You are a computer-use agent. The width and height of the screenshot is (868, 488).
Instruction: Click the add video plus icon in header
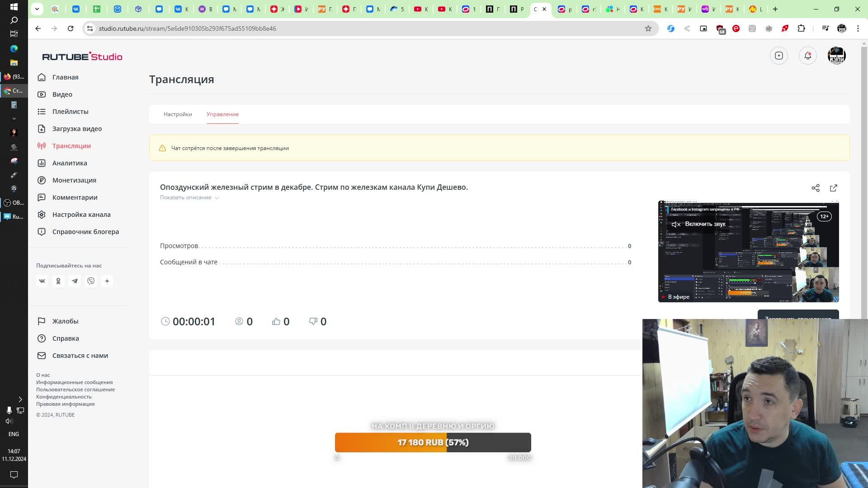778,56
